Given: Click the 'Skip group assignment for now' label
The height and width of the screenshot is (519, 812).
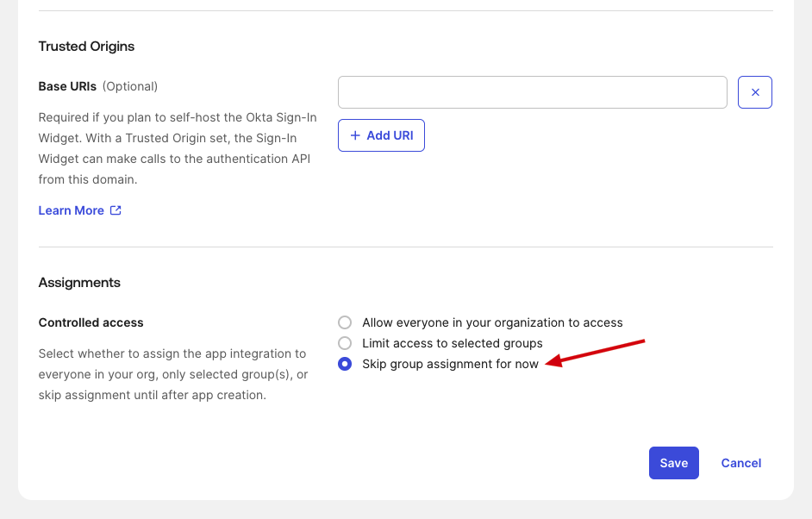Looking at the screenshot, I should coord(450,364).
